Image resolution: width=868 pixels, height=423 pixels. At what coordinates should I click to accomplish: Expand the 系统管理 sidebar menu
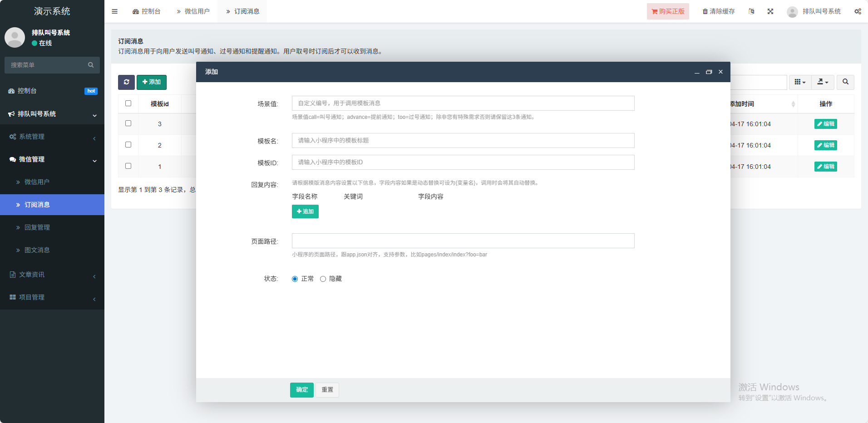tap(52, 137)
